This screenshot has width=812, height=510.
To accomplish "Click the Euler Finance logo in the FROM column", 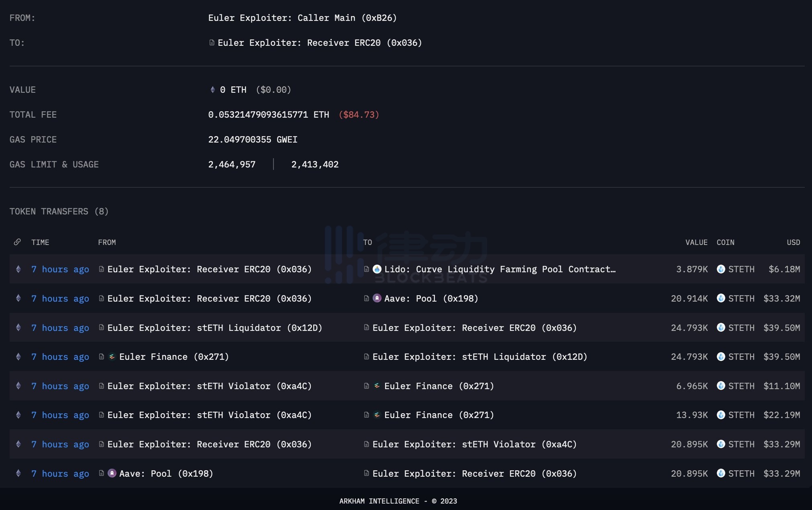I will pos(112,357).
